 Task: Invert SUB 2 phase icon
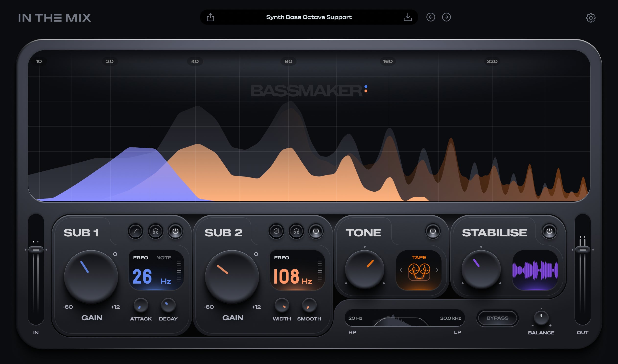coord(276,231)
